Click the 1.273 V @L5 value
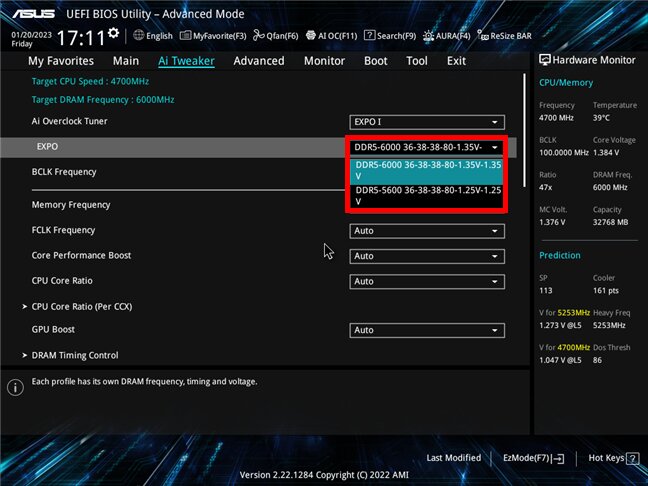This screenshot has width=648, height=486. [560, 325]
